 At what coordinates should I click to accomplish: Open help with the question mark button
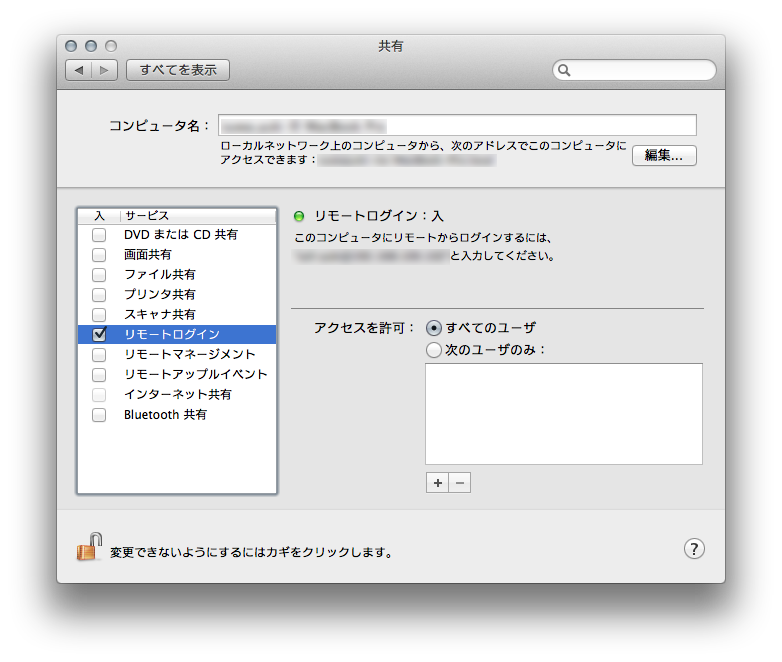point(694,549)
